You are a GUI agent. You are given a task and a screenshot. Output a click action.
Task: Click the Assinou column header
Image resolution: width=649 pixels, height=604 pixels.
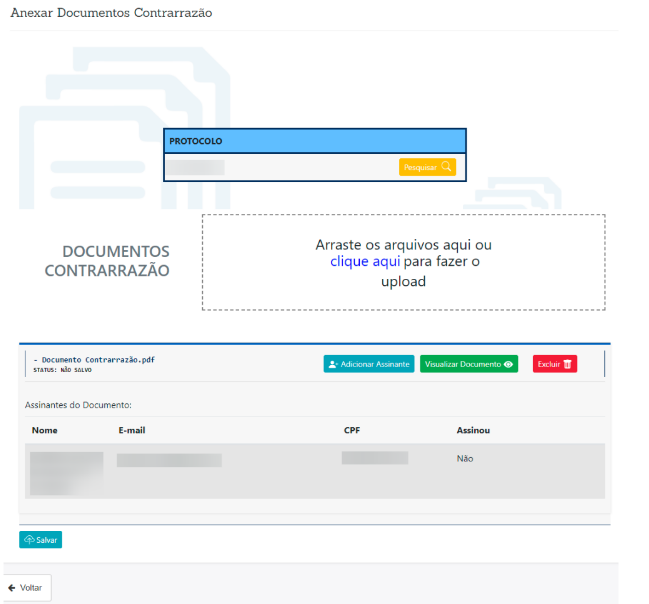tap(473, 430)
